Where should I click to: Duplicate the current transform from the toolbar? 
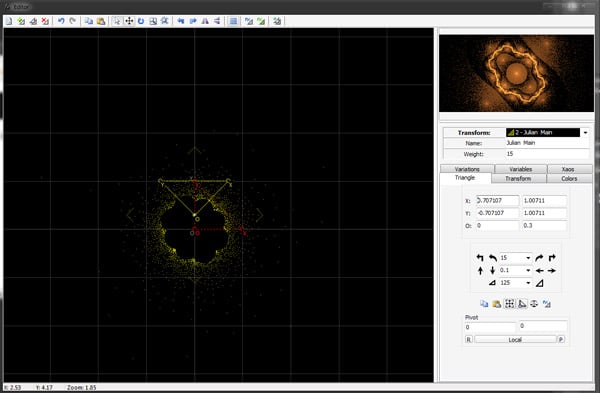tap(33, 21)
